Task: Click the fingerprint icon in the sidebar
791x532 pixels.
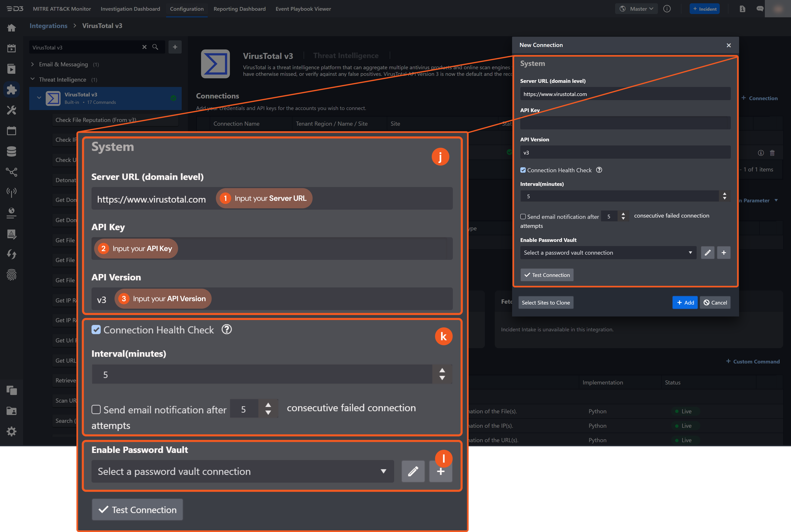Action: 12,275
